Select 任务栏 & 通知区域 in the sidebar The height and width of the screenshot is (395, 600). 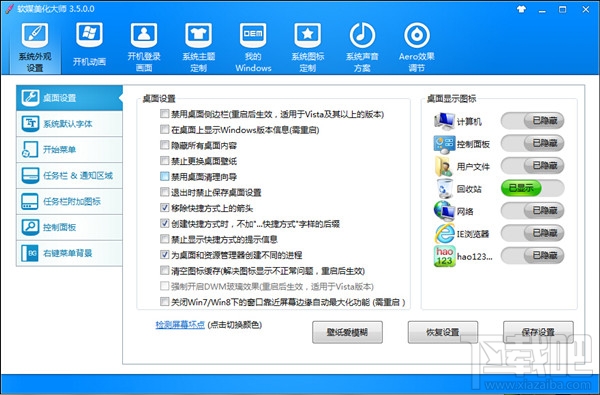(69, 175)
